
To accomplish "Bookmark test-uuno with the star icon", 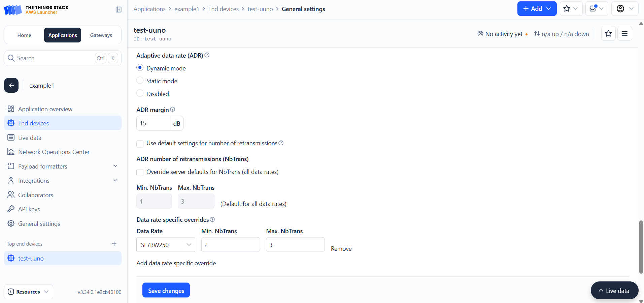I will pyautogui.click(x=608, y=33).
